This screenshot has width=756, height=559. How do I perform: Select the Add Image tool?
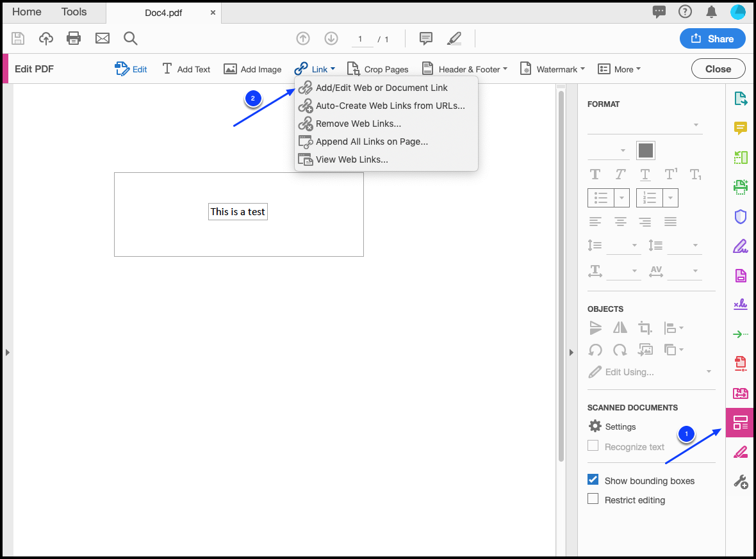point(252,69)
